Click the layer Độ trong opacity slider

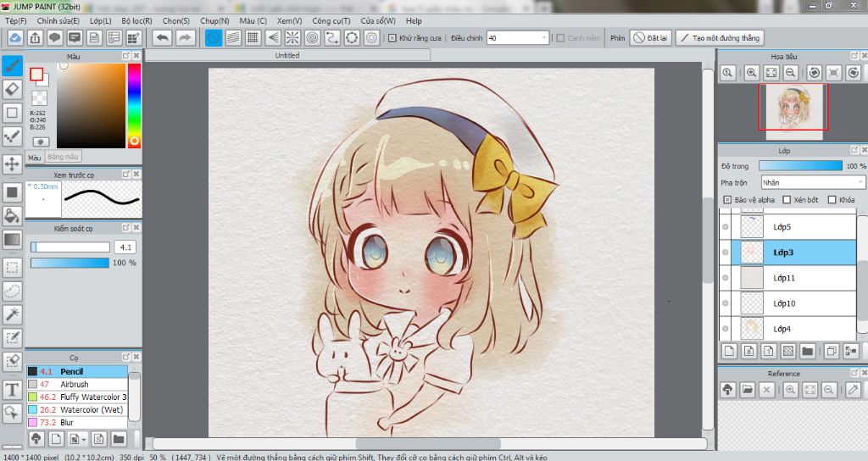coord(800,166)
